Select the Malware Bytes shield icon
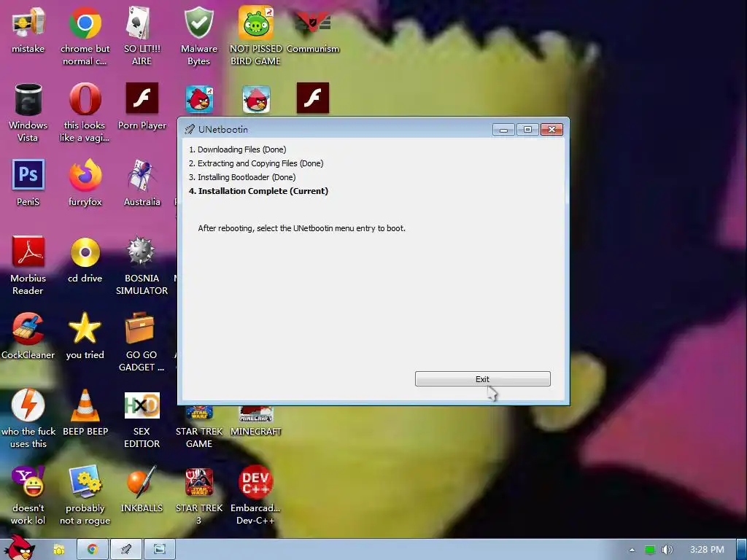The width and height of the screenshot is (747, 560). [198, 36]
